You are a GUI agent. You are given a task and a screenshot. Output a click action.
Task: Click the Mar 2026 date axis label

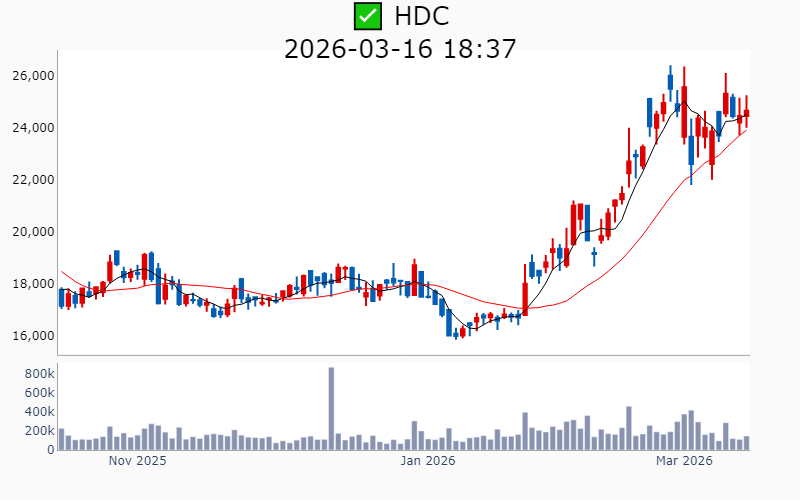pyautogui.click(x=684, y=461)
